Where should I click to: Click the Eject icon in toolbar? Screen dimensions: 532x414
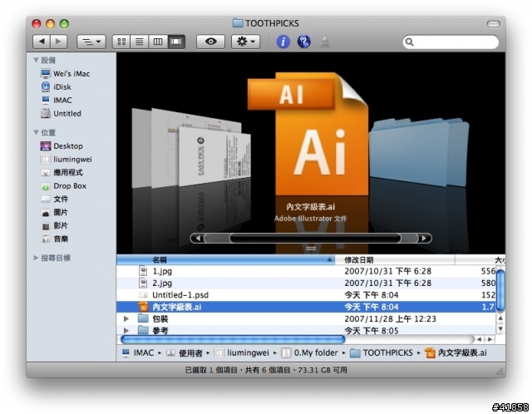(324, 42)
